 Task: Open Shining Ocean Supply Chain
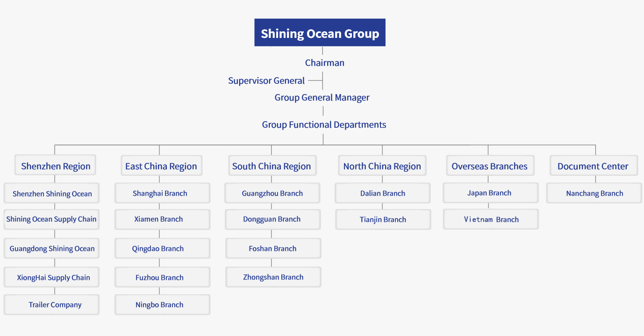pyautogui.click(x=51, y=219)
